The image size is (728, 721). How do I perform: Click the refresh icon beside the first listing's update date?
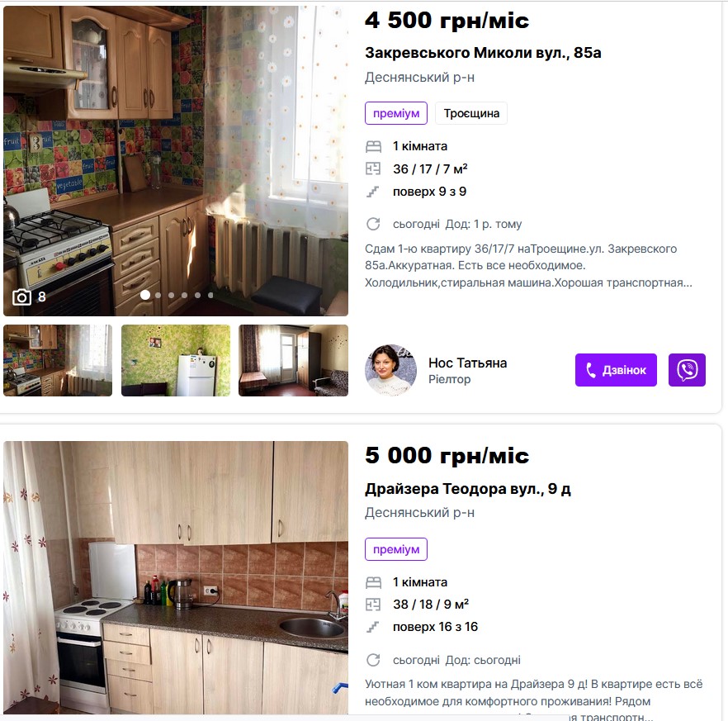tap(373, 224)
